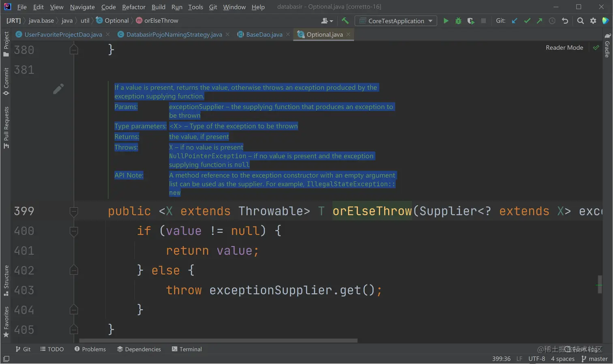This screenshot has width=613, height=364.
Task: Place cursor on orElseThrow method name
Action: pos(372,211)
